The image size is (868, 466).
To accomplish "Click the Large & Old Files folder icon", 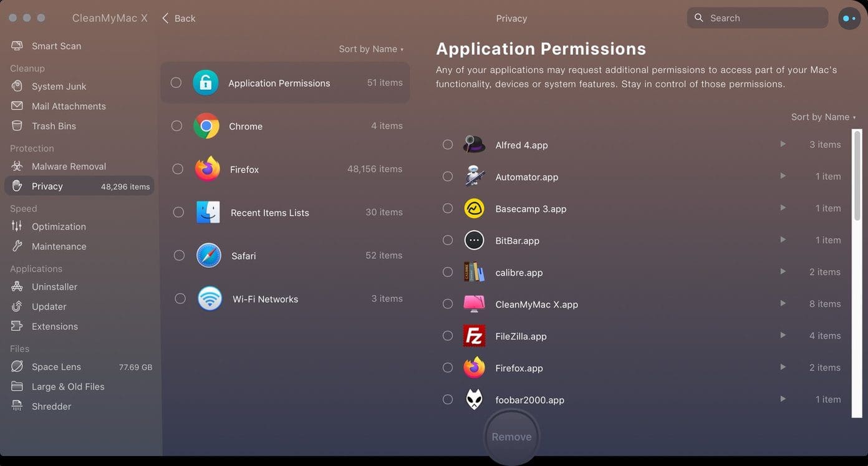I will tap(17, 387).
